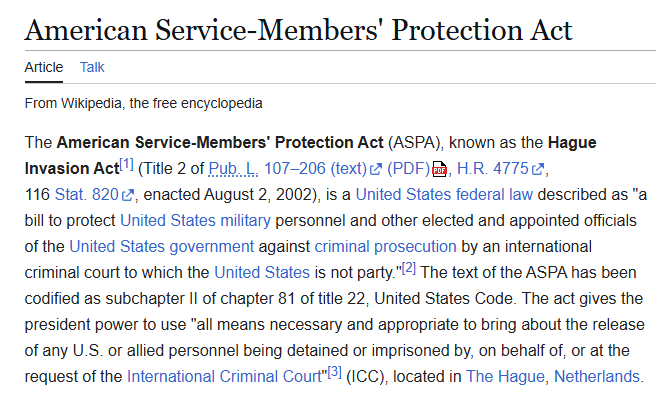
Task: Click external link icon after 107–206 (text)
Action: (x=376, y=169)
